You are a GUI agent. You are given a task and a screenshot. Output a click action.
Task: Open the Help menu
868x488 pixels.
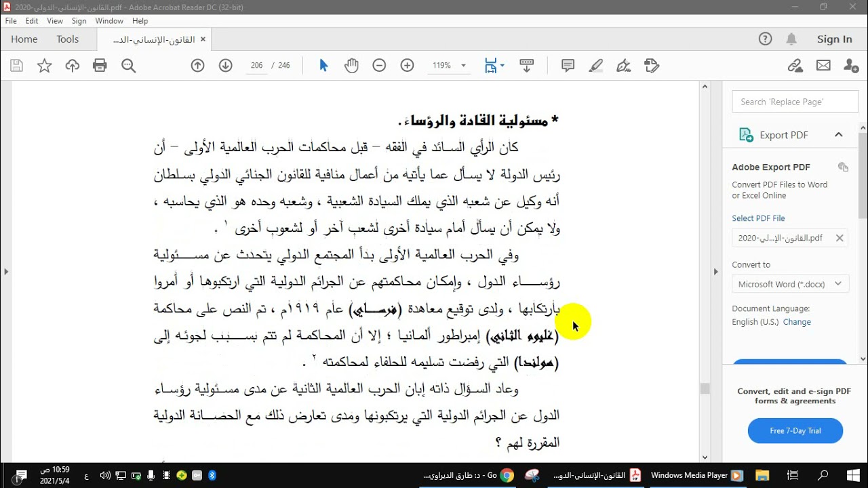[x=140, y=21]
